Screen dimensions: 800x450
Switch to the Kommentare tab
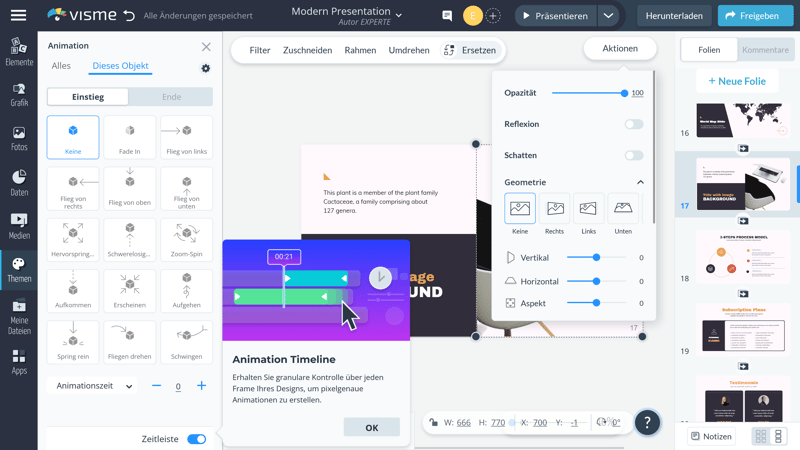tap(765, 50)
